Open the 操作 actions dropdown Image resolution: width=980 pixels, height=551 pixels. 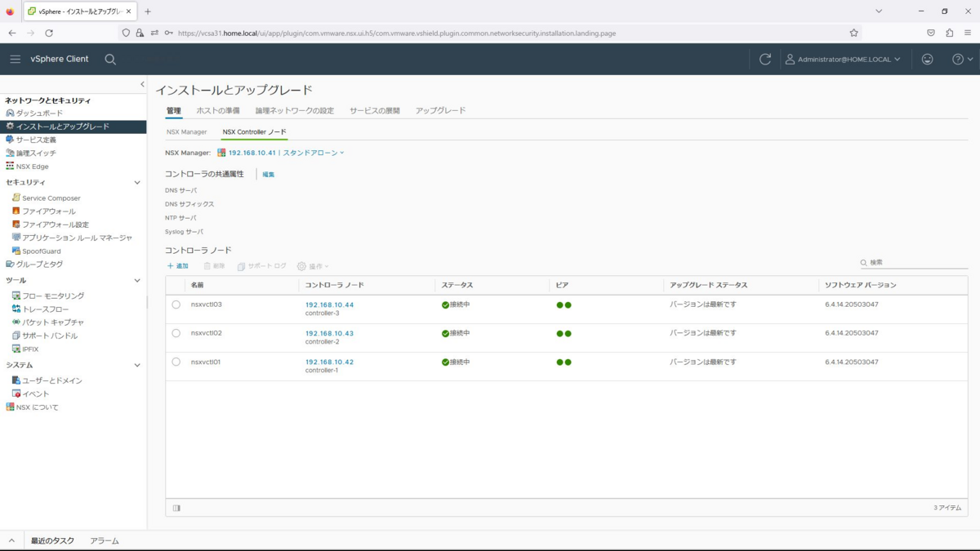pyautogui.click(x=313, y=266)
